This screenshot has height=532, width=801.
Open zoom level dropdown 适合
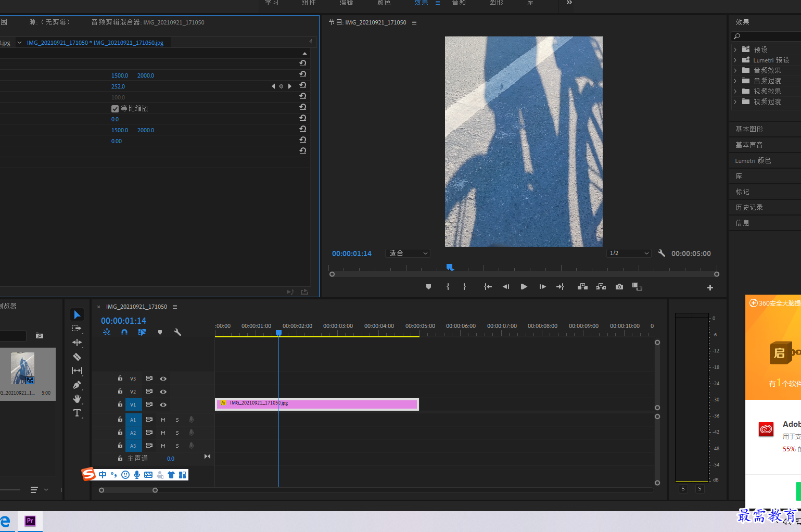click(x=408, y=253)
